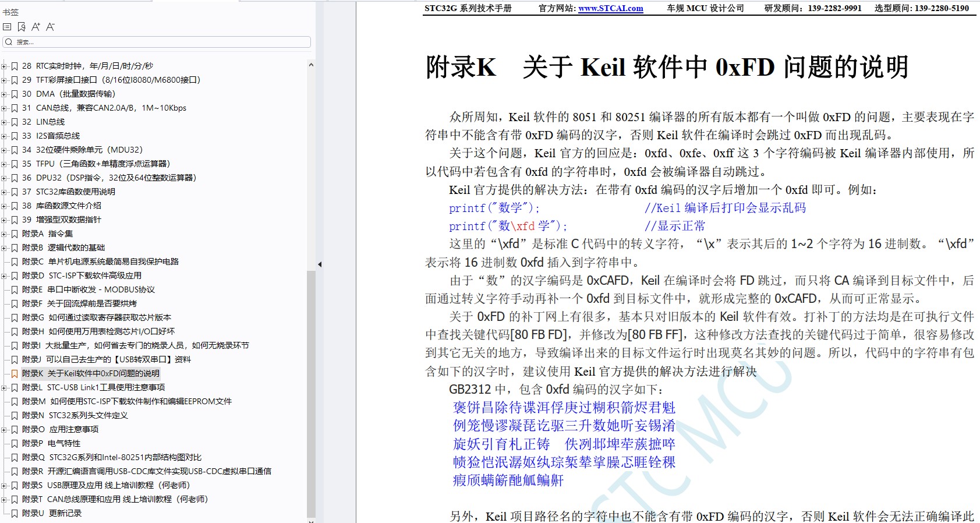
Task: Click the magnifier icon in bookmark search
Action: click(x=9, y=42)
